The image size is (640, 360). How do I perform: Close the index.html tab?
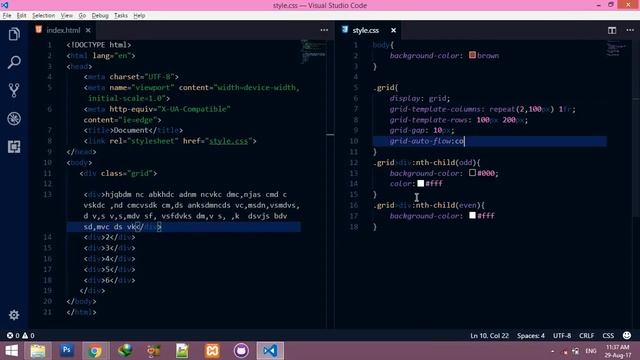click(88, 30)
